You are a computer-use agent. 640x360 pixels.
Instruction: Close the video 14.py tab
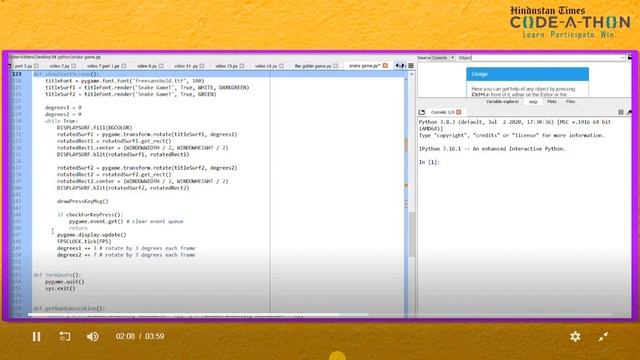coord(202,66)
